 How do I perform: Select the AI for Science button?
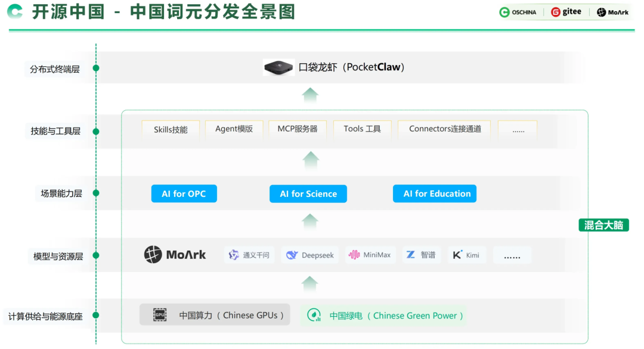coord(308,194)
